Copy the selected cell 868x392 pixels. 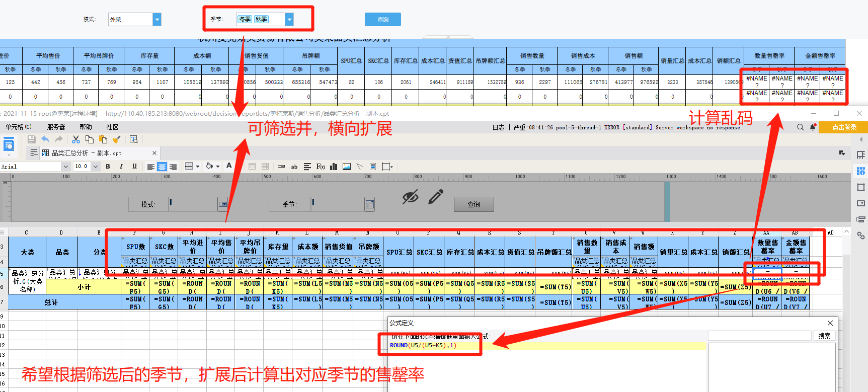click(x=90, y=139)
